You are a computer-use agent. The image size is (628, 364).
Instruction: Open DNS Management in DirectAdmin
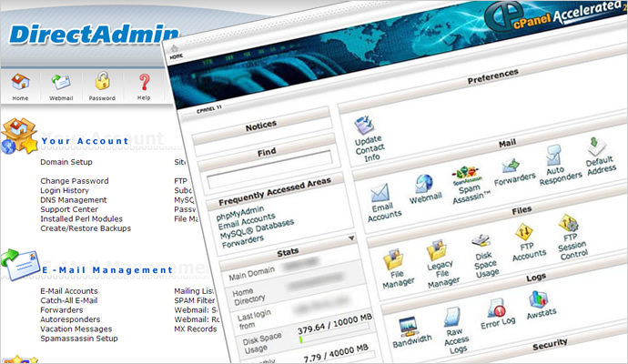[x=74, y=200]
